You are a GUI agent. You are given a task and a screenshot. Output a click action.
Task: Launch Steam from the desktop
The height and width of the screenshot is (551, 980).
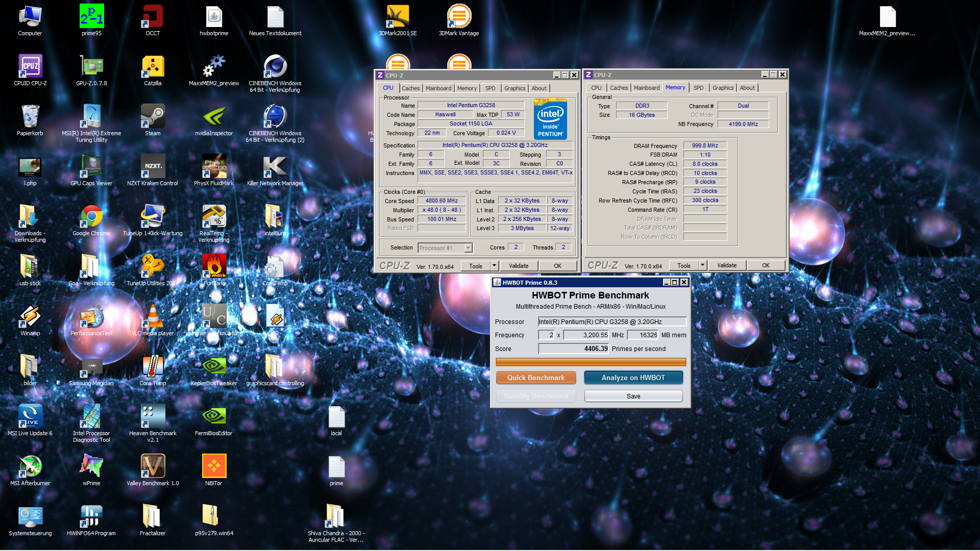[153, 120]
